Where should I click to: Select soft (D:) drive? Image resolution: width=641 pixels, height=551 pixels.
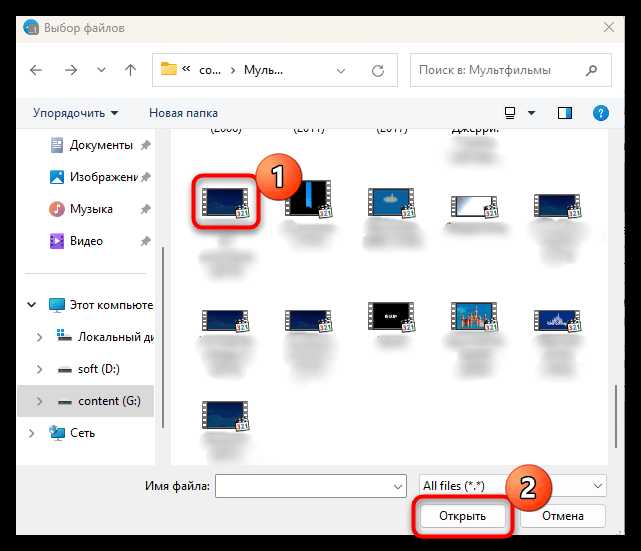[x=88, y=369]
